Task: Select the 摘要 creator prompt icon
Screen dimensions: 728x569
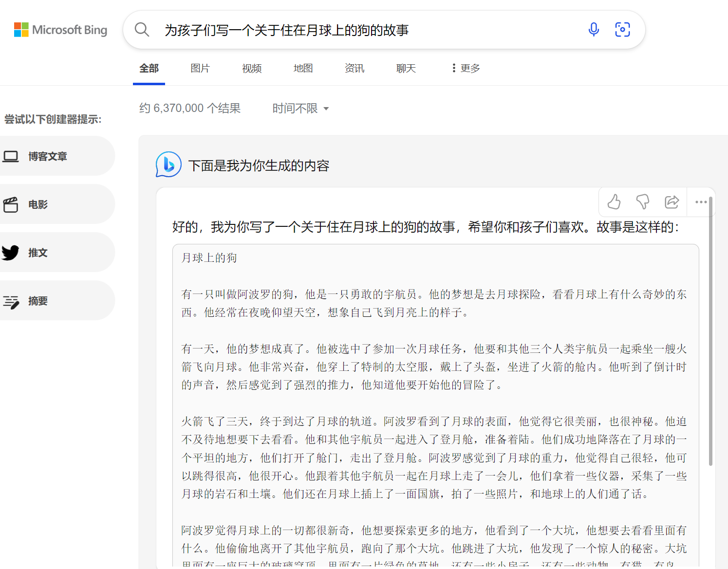Action: pos(11,300)
